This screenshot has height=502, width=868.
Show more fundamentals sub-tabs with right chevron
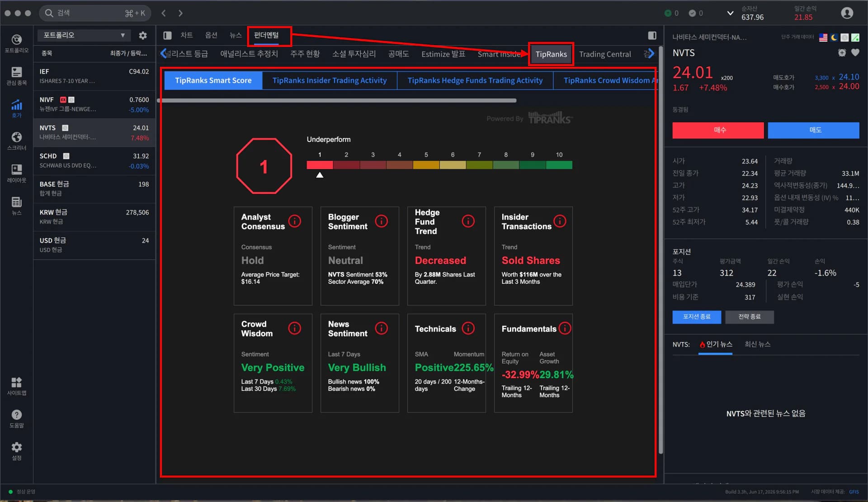point(651,54)
